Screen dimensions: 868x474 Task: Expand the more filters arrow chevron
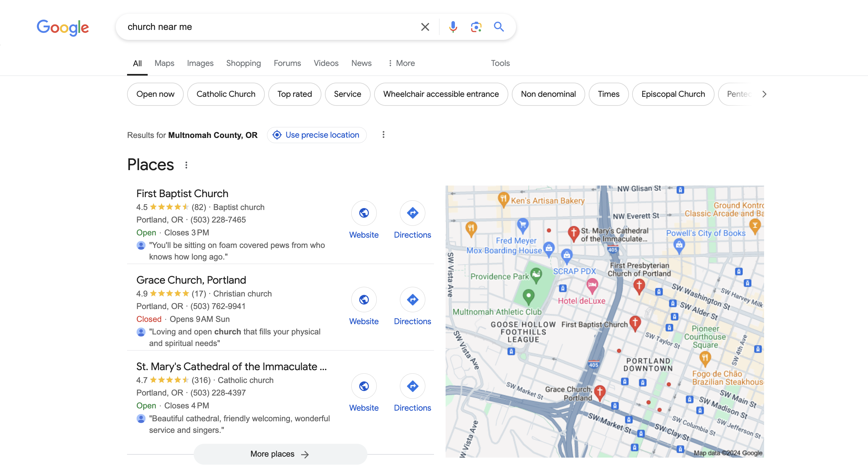[763, 94]
